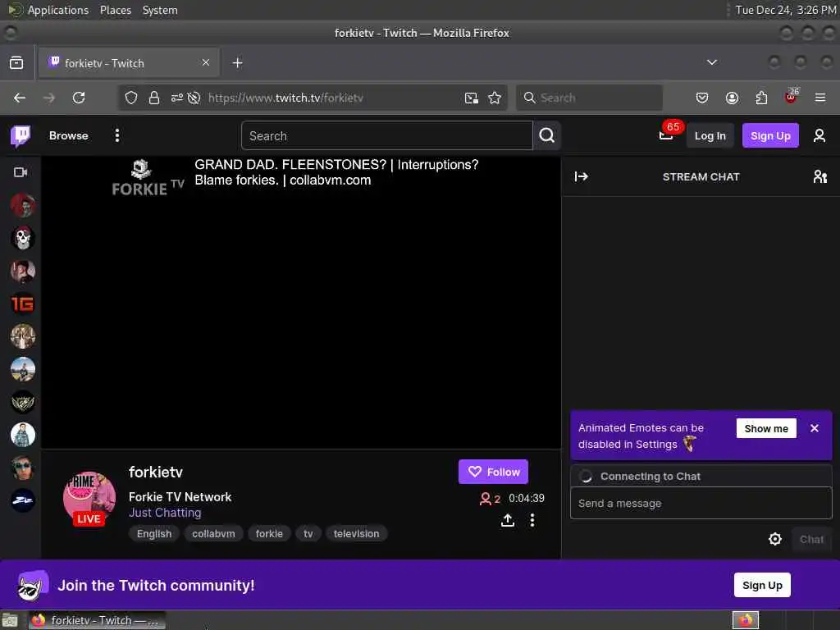Focus the Send a message chat box

click(x=701, y=503)
